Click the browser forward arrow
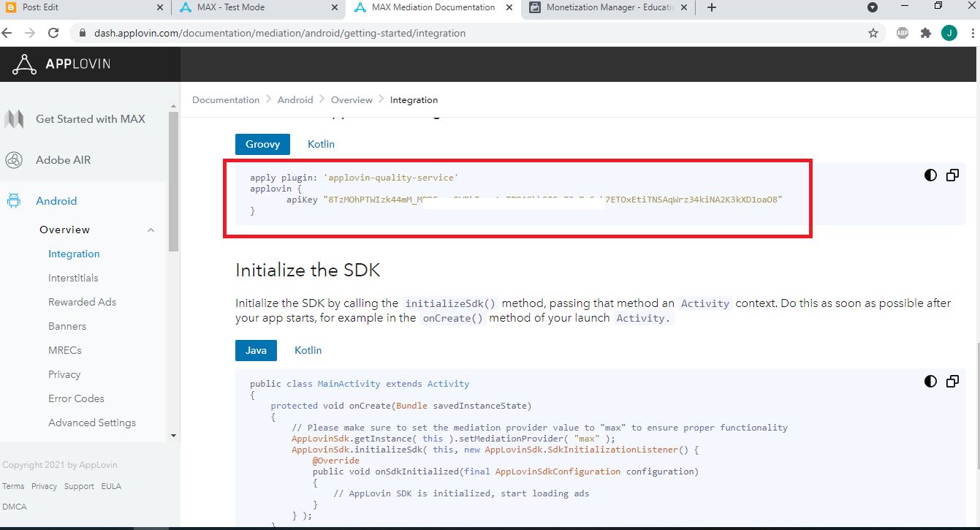Image resolution: width=980 pixels, height=530 pixels. pos(30,33)
